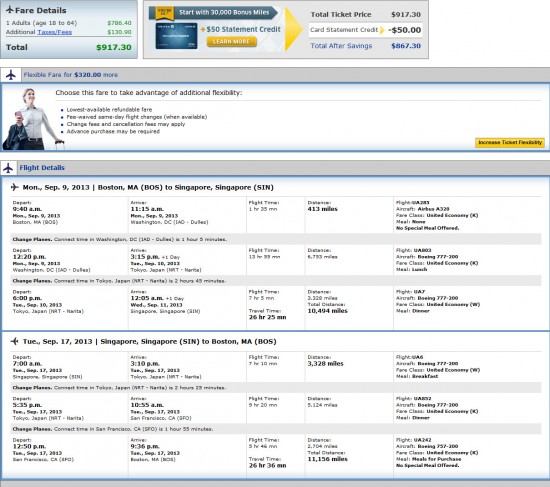Click the Flight Details heading

pyautogui.click(x=42, y=168)
